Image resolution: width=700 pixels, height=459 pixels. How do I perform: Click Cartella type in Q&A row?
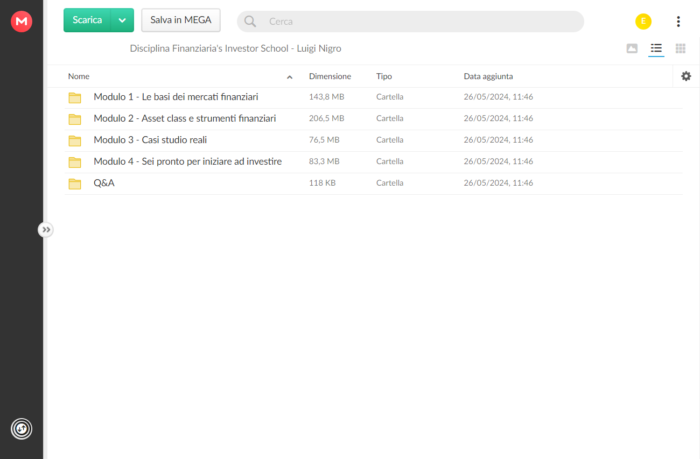click(x=390, y=183)
